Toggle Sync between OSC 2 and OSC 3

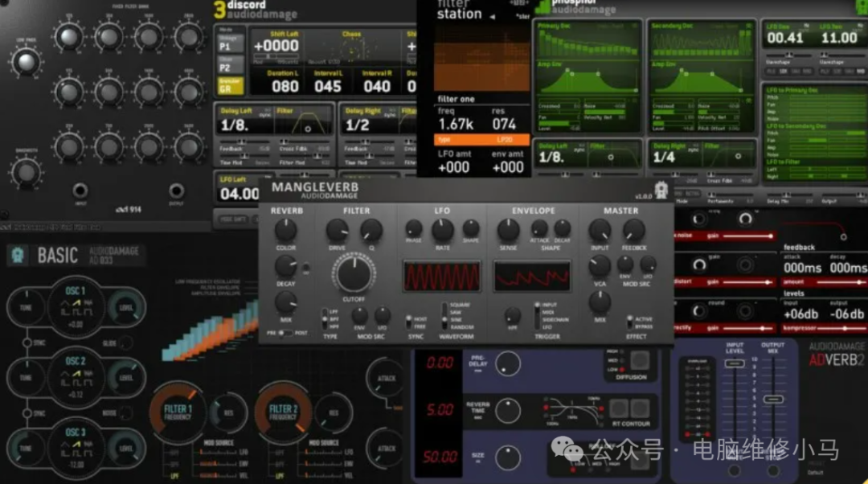click(27, 413)
